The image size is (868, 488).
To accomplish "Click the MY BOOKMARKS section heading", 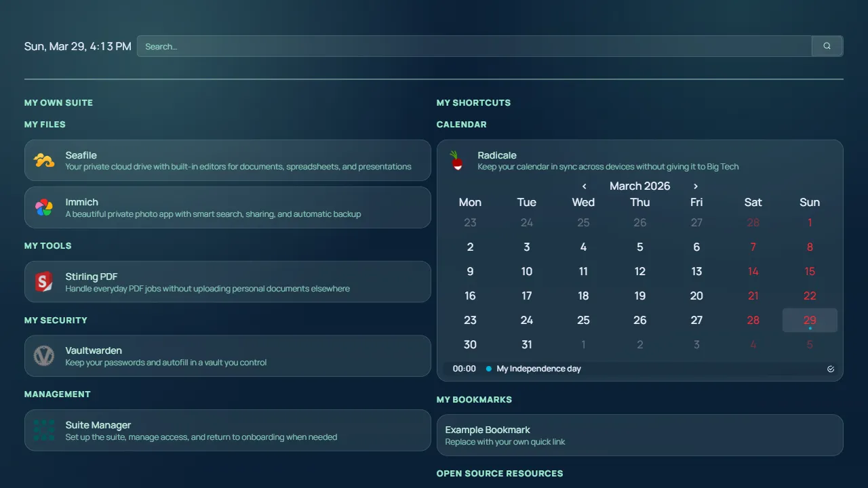I will [474, 399].
